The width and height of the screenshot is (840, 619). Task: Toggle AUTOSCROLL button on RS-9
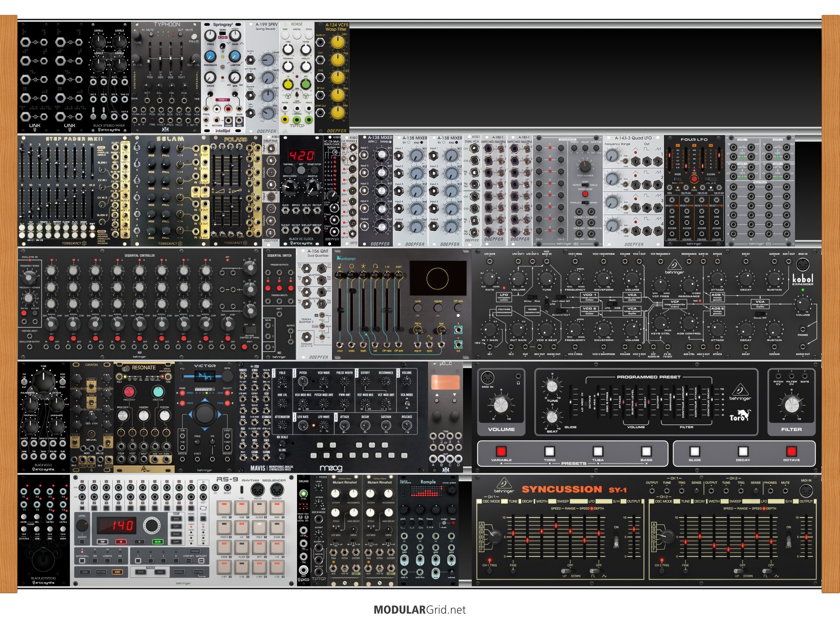click(82, 561)
